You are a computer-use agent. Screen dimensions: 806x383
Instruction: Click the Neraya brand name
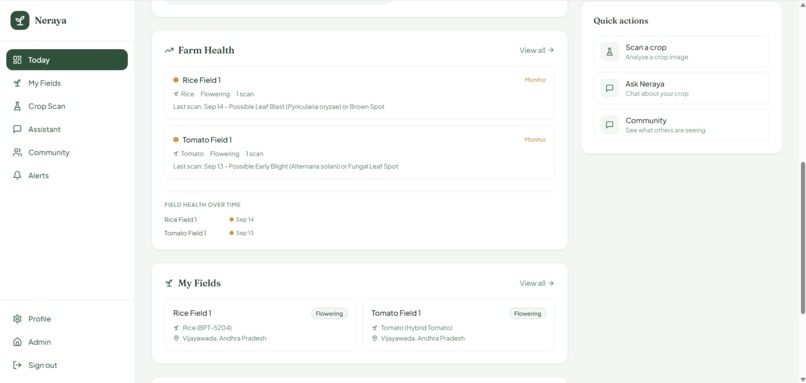coord(50,21)
